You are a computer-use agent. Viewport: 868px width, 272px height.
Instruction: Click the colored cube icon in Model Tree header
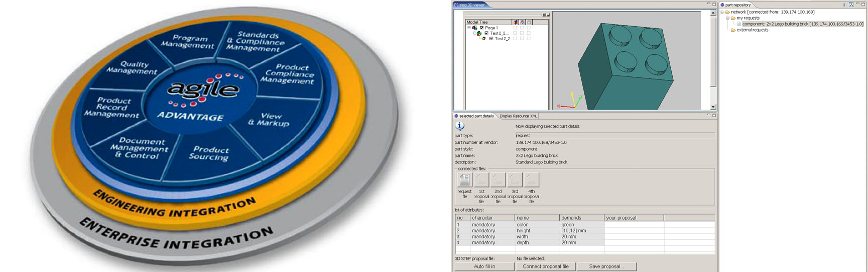point(516,22)
